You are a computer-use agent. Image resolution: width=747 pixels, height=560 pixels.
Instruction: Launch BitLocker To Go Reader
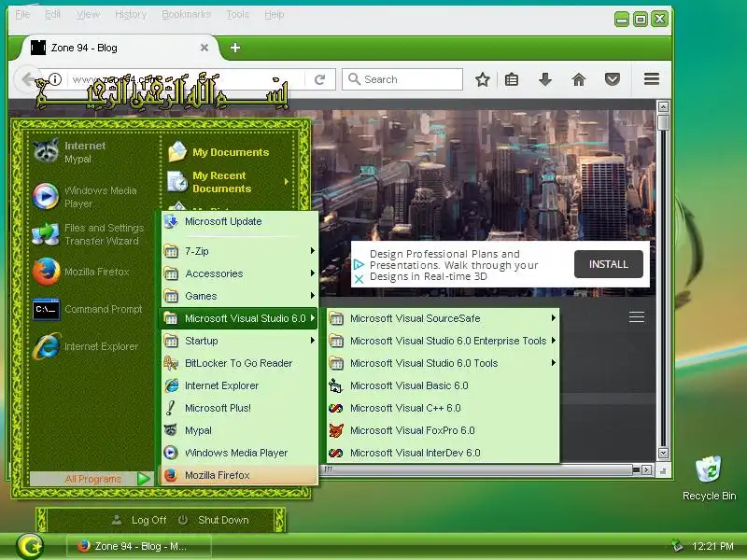pyautogui.click(x=239, y=363)
